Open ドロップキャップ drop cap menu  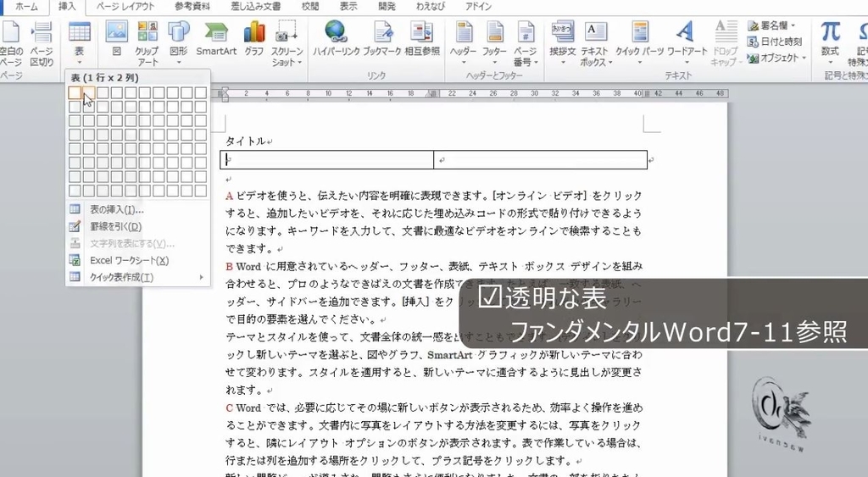click(726, 43)
